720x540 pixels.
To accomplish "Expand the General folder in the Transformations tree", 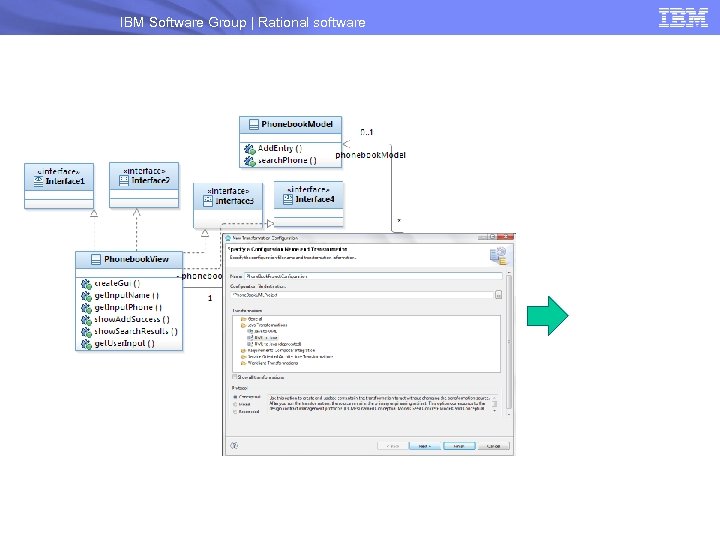I will pyautogui.click(x=244, y=319).
